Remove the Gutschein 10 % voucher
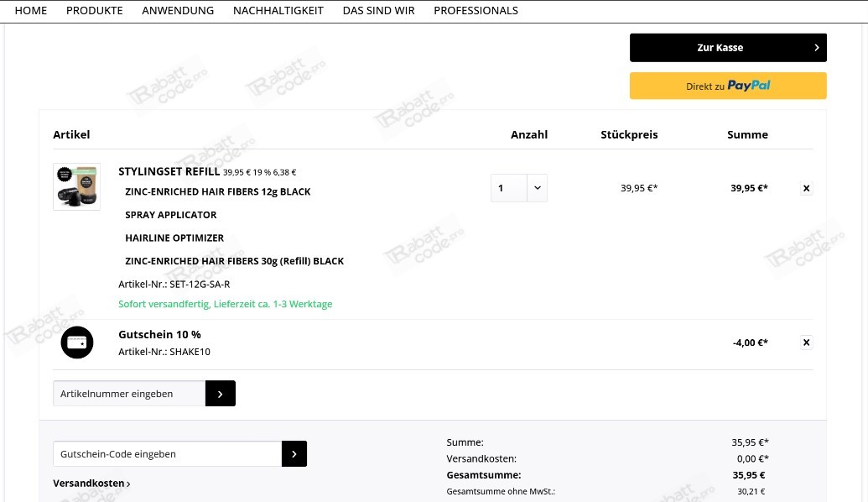868x502 pixels. [x=806, y=343]
